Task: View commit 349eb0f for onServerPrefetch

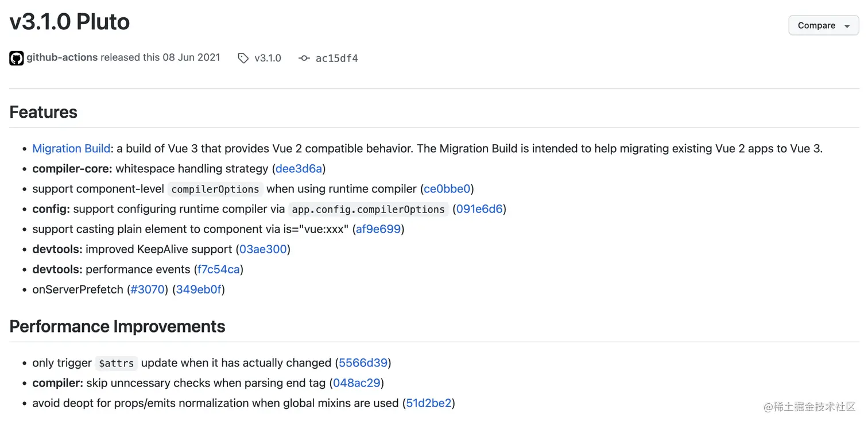Action: coord(199,289)
